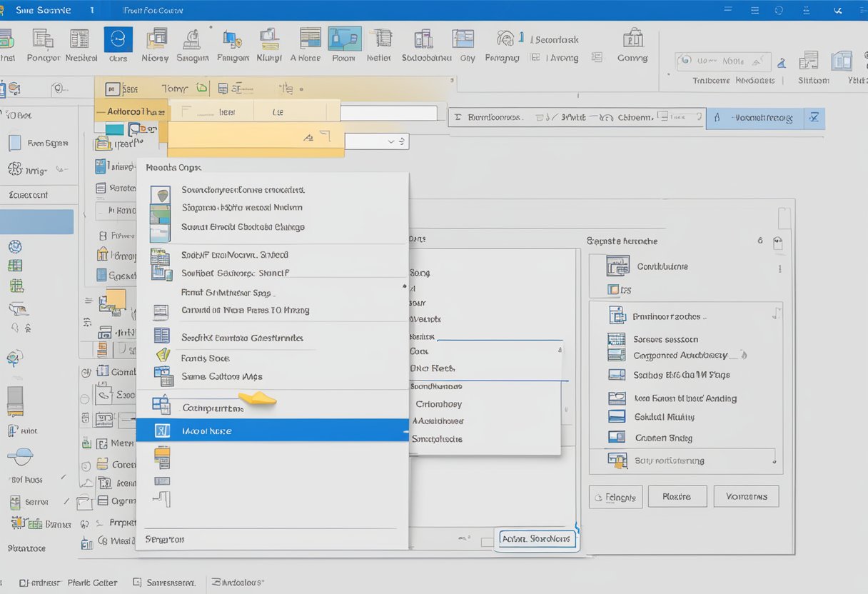Select 'Souflbet Sedorege Stancif' menu entry
868x594 pixels.
tap(236, 273)
